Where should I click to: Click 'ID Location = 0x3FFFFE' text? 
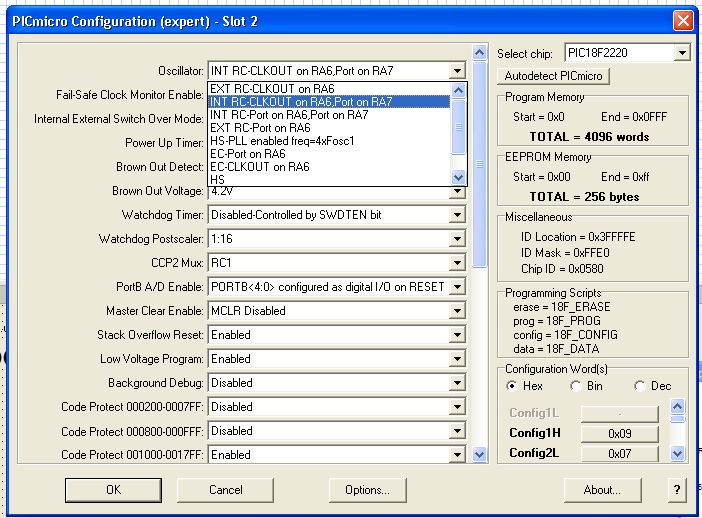(578, 237)
